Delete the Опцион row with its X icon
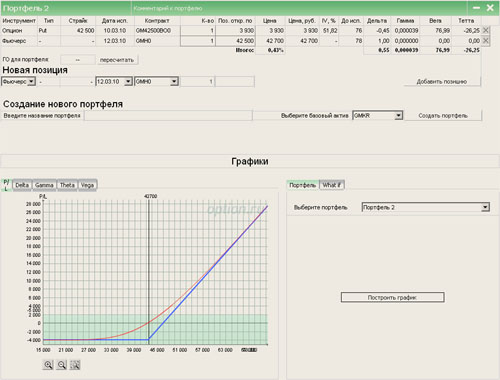 pos(486,30)
